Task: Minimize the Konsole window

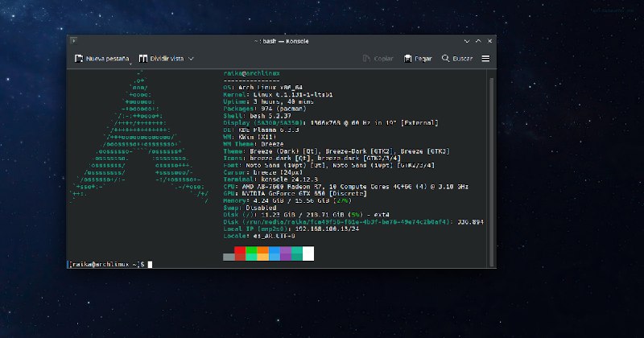Action: (x=467, y=41)
